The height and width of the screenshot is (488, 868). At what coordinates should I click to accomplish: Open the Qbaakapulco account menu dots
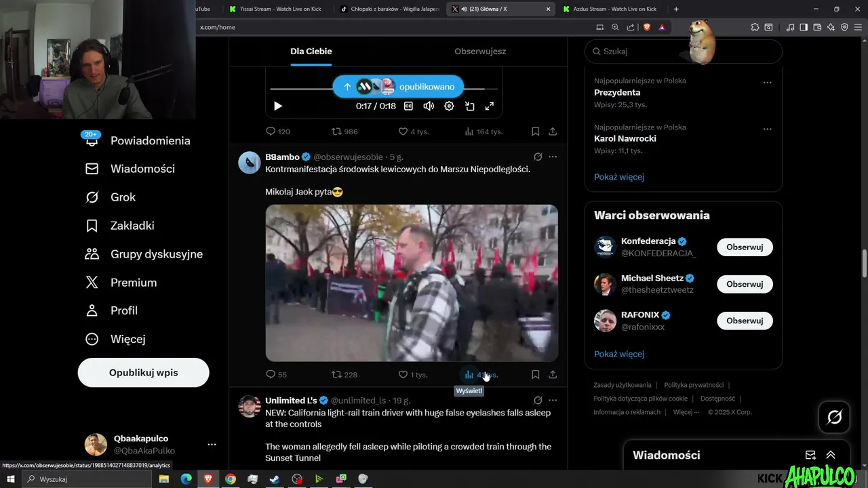click(212, 445)
